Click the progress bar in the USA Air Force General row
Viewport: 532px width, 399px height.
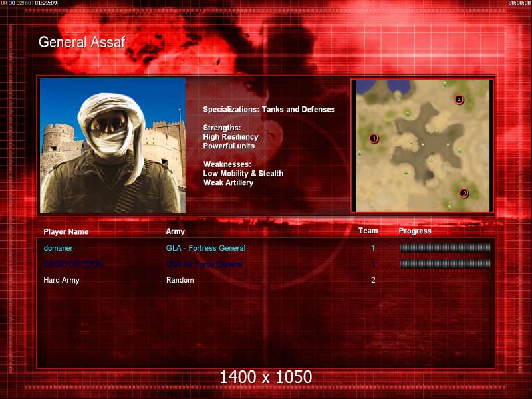pos(445,264)
